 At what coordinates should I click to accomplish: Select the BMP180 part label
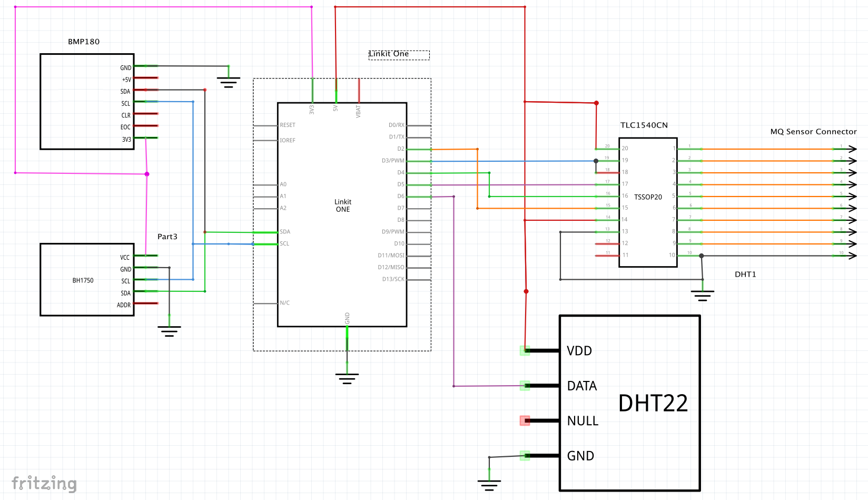point(84,42)
